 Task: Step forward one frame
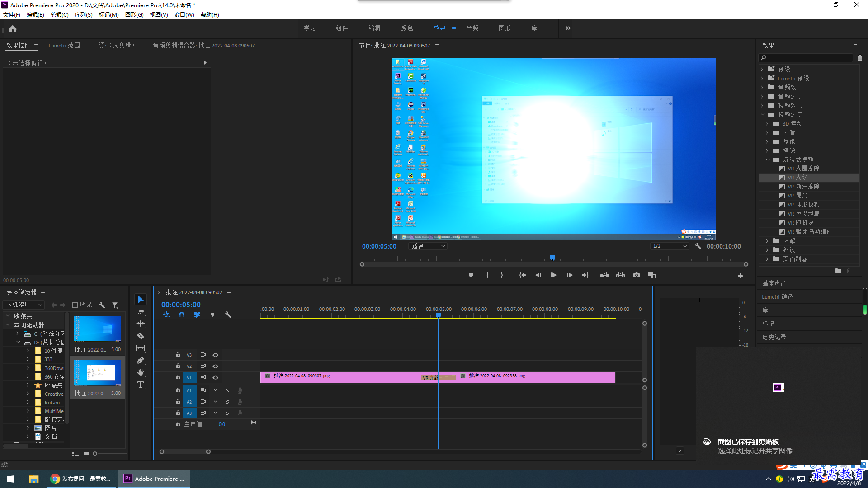click(570, 275)
